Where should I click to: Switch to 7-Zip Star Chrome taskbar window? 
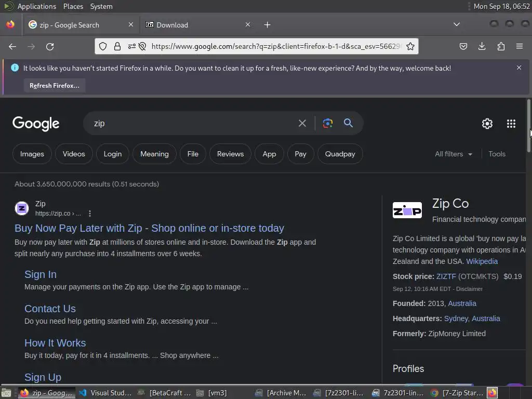[x=457, y=393]
